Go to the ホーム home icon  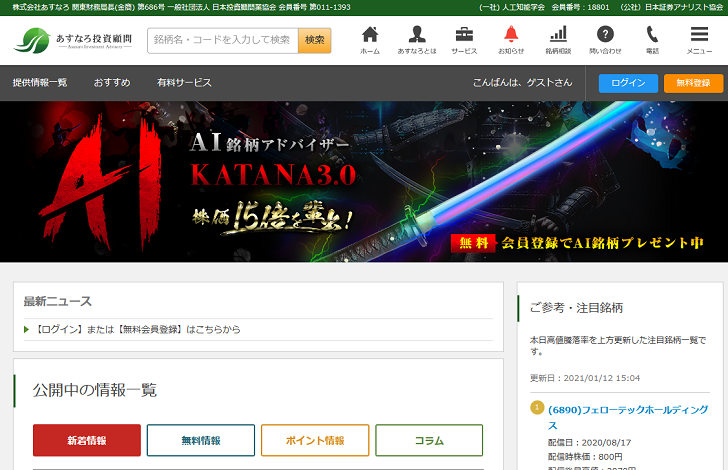click(x=370, y=40)
